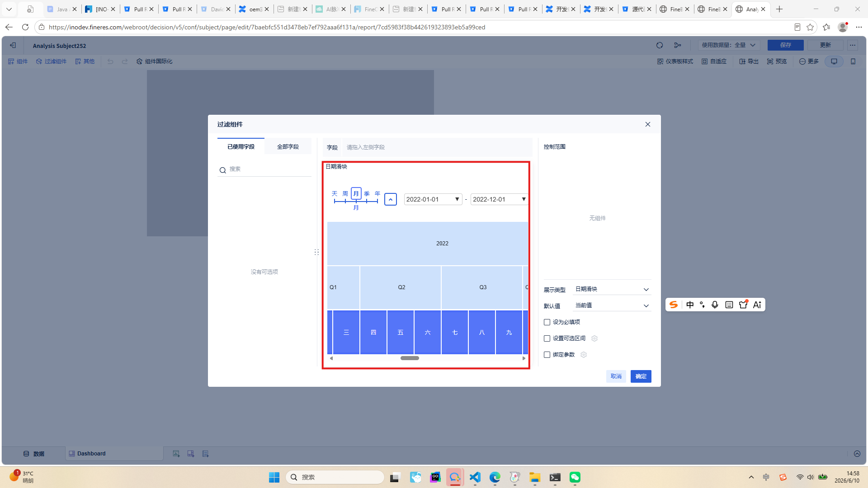Image resolution: width=868 pixels, height=488 pixels.
Task: Click the 确定 button
Action: [641, 376]
